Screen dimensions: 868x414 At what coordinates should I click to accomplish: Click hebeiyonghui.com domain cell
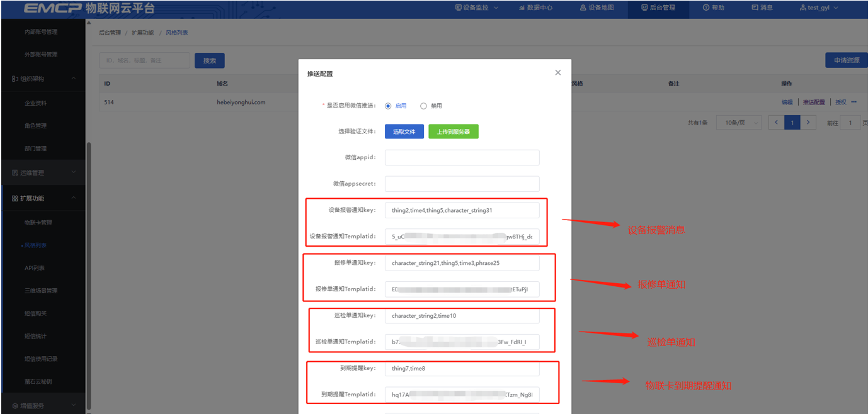(x=241, y=102)
